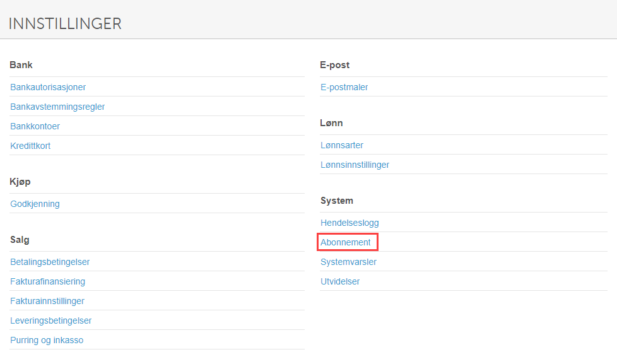
Task: Go to Systemvarsler settings
Action: [349, 262]
